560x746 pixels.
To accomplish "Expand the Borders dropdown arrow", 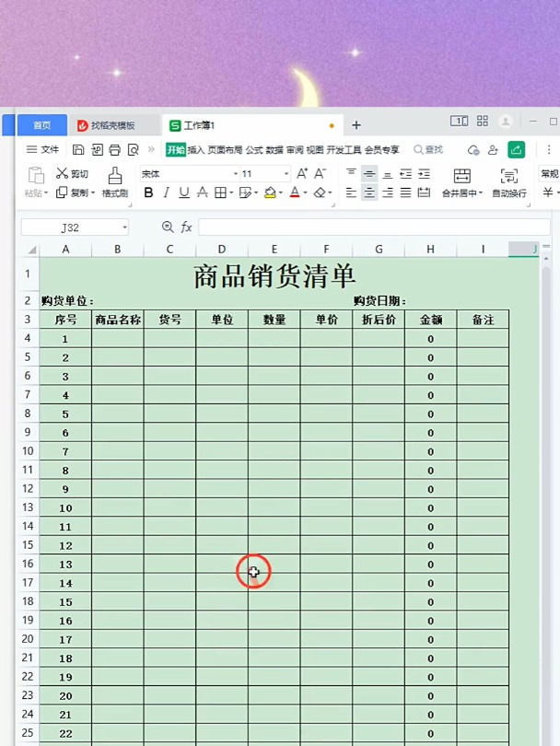I will coord(231,192).
